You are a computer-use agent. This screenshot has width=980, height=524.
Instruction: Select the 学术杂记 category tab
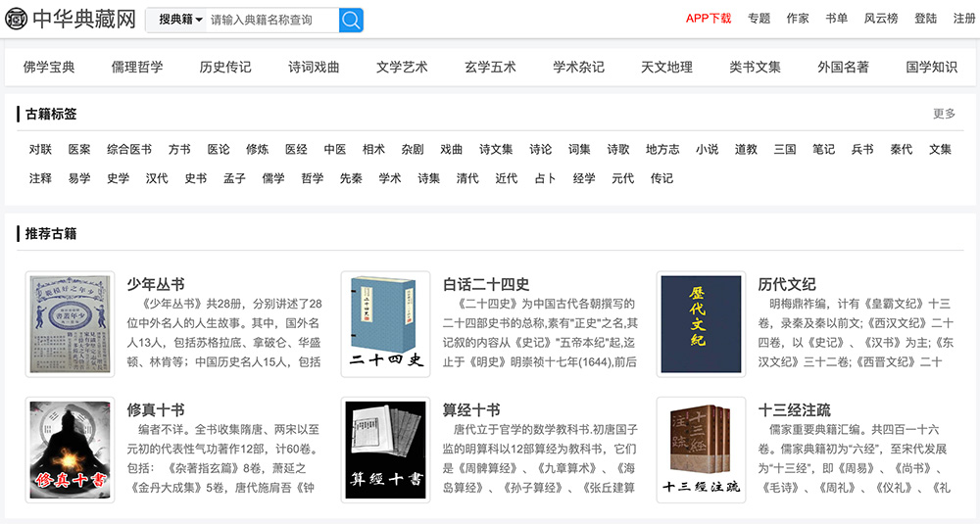point(578,67)
